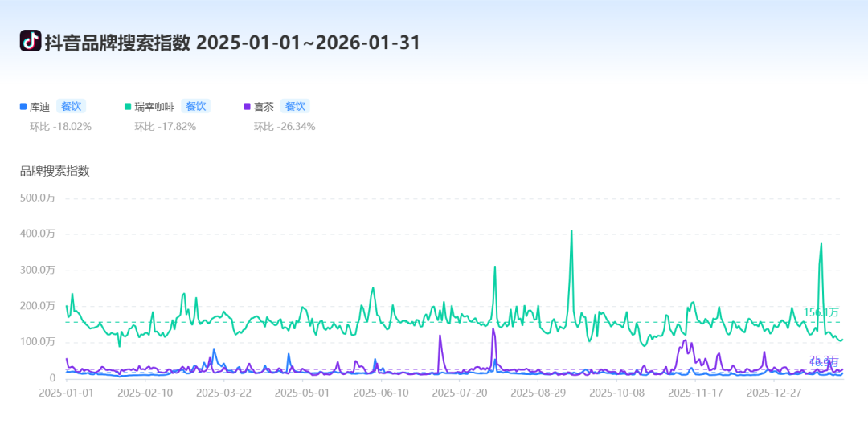
Task: Click the tallest purple peak near 100万
Action: point(493,329)
